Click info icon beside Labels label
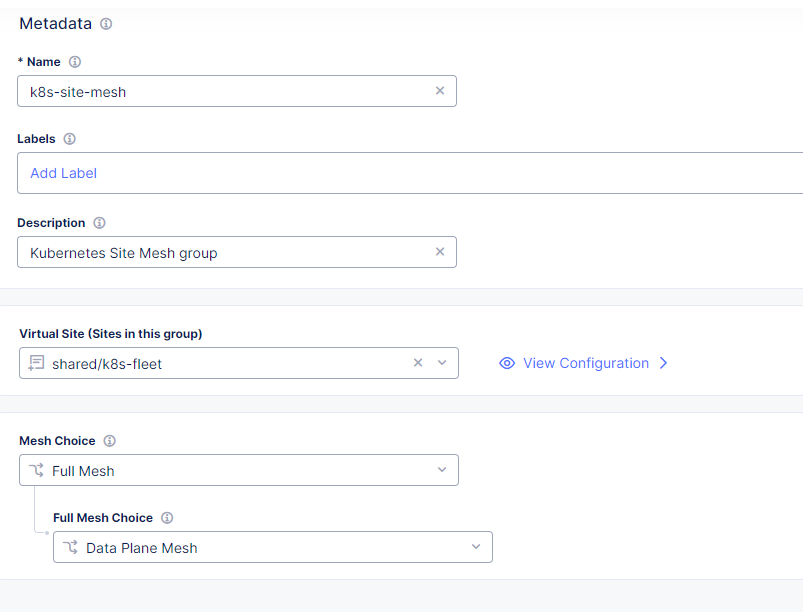 tap(70, 139)
